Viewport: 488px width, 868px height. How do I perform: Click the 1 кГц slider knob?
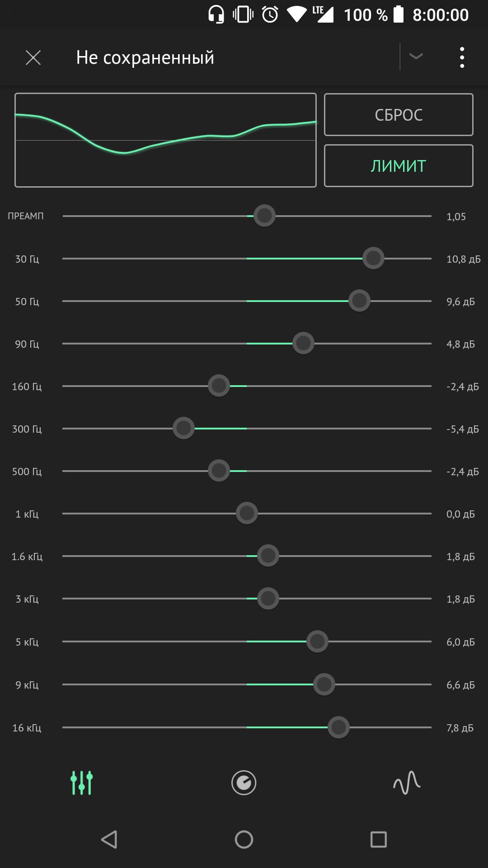(247, 513)
